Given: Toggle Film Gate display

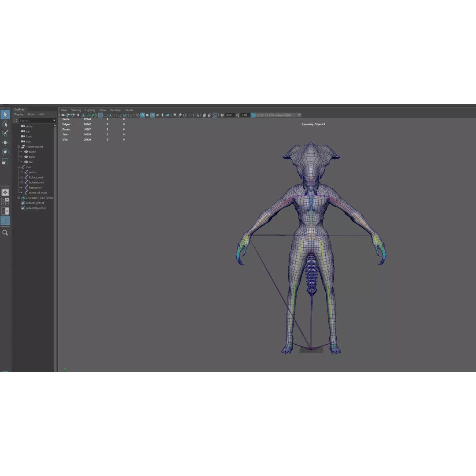Looking at the screenshot, I should pos(105,115).
